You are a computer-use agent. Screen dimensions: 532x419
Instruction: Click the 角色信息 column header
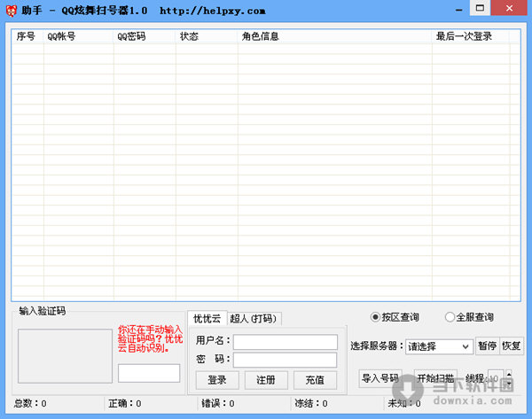tap(335, 36)
